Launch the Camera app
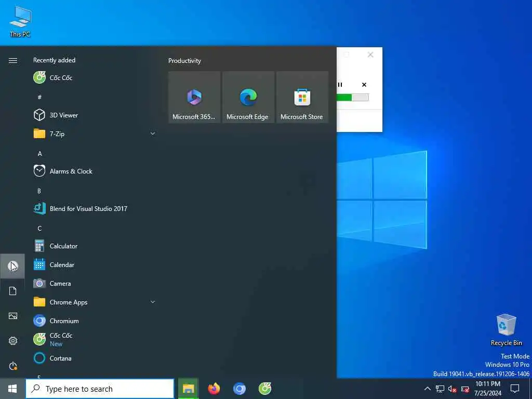 95,283
